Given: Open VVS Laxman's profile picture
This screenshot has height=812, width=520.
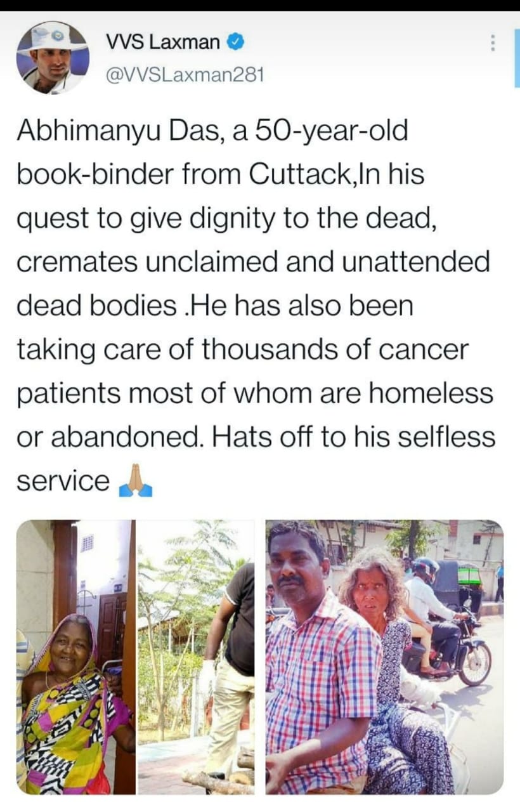Looking at the screenshot, I should point(53,58).
